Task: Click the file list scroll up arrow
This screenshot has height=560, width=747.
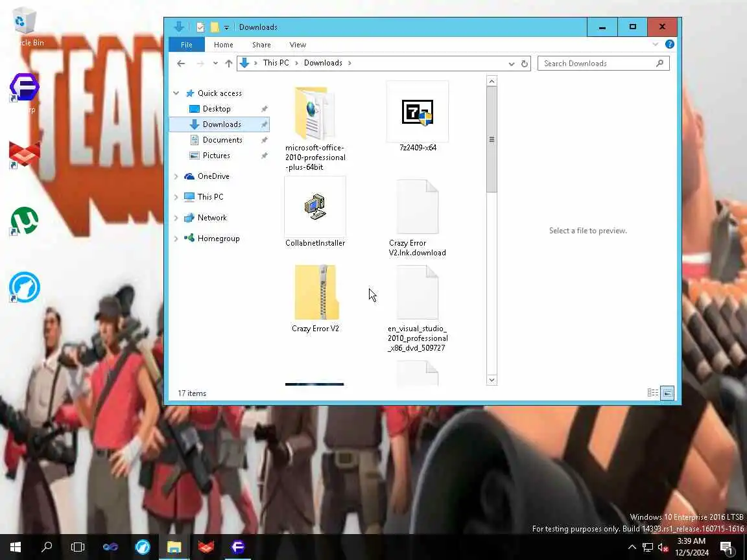Action: [x=492, y=82]
